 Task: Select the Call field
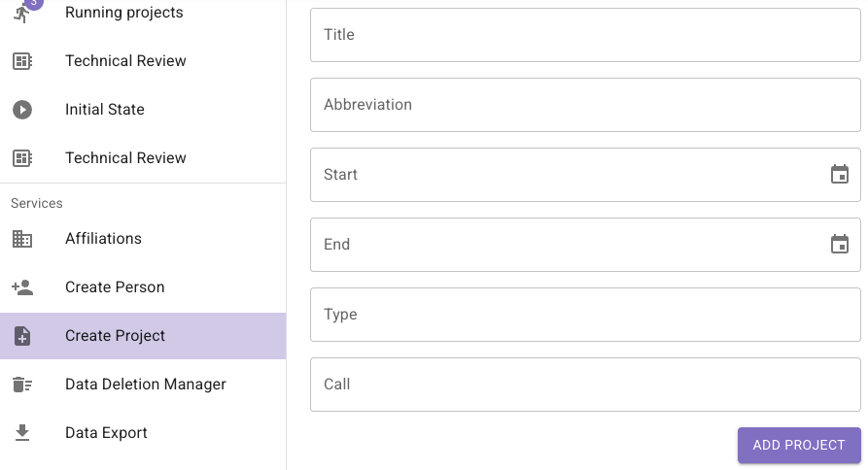[x=585, y=385]
